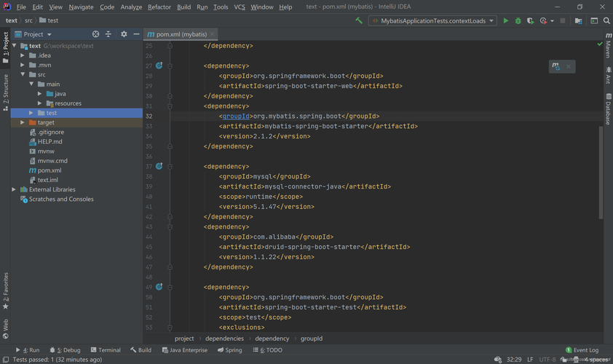
Task: Open Project panel settings gear icon
Action: [x=124, y=34]
